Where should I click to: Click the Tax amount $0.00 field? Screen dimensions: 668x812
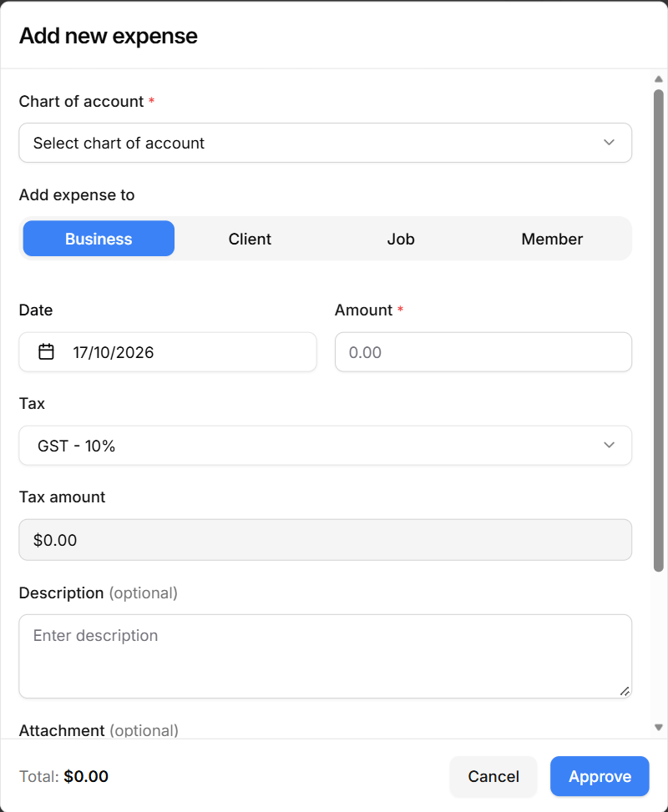tap(326, 540)
